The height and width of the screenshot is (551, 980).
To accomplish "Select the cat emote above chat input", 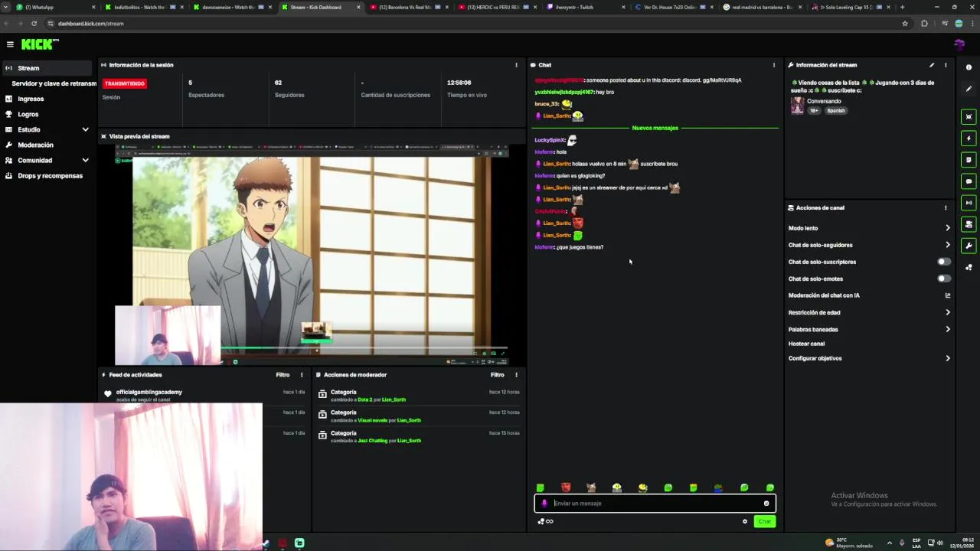I will pyautogui.click(x=591, y=487).
